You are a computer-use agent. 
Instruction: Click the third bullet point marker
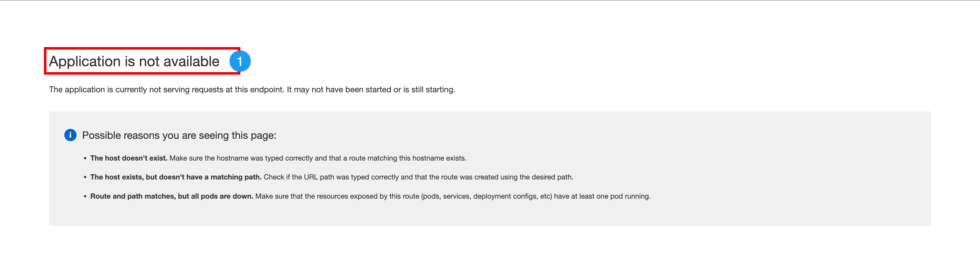[85, 197]
